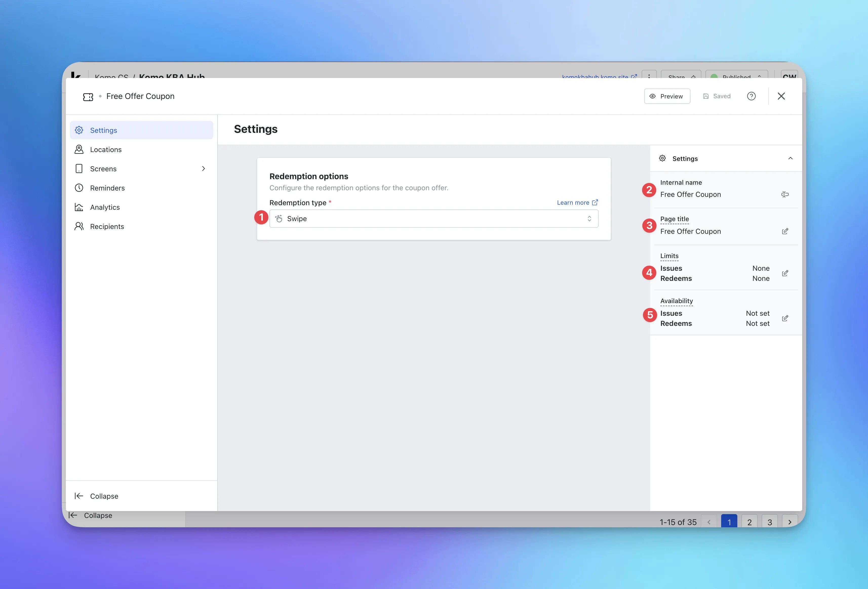The image size is (868, 589).
Task: Click the Page title label
Action: [x=675, y=219]
